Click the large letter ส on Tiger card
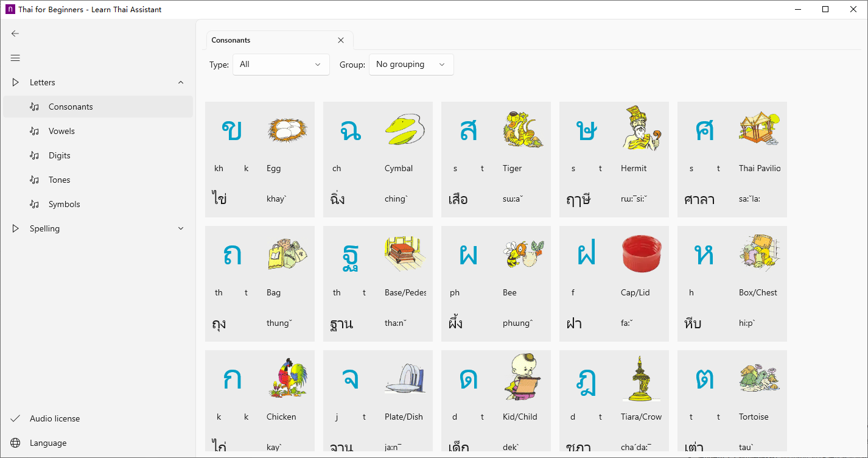 pos(468,130)
